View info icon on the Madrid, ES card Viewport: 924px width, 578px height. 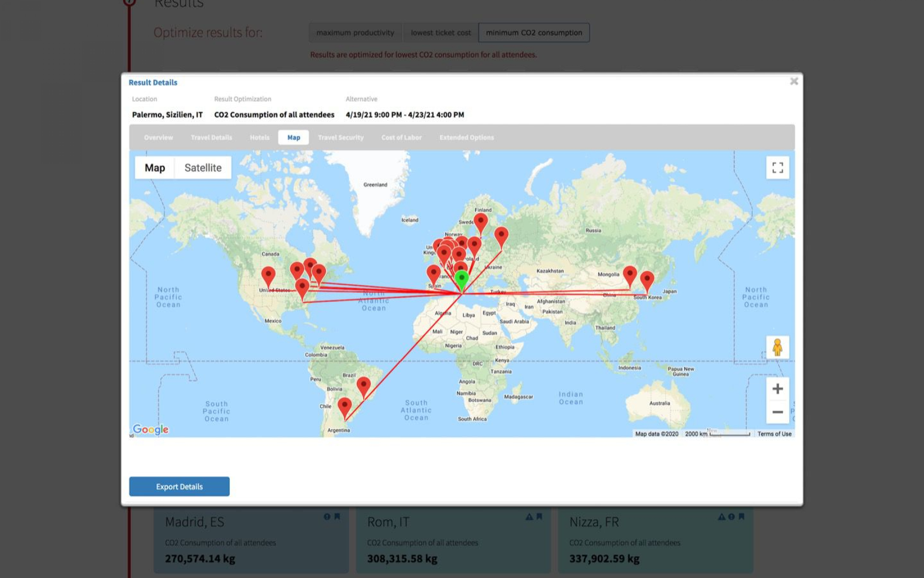tap(327, 516)
